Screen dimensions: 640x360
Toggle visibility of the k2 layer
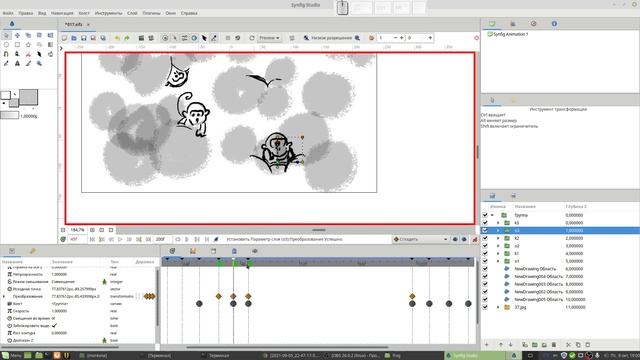485,238
